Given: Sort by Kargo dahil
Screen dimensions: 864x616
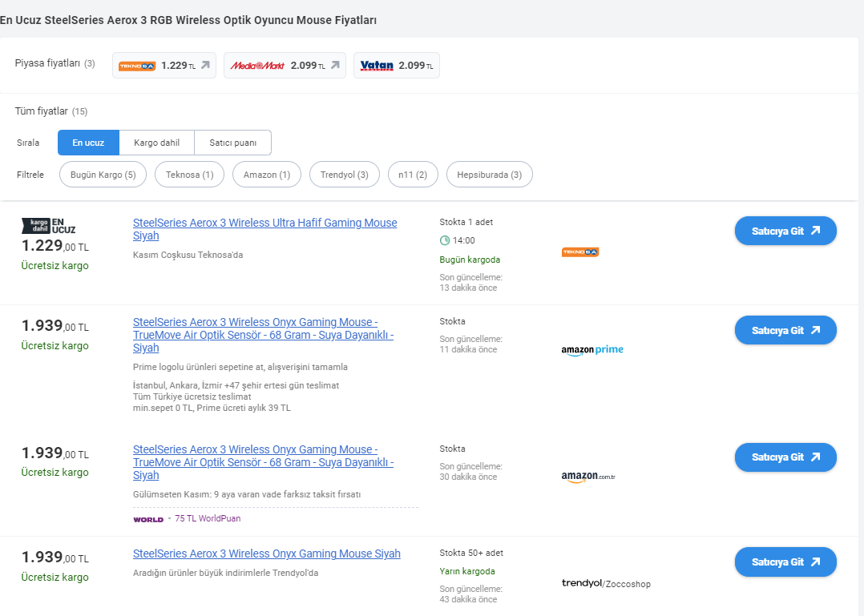Looking at the screenshot, I should tap(156, 143).
